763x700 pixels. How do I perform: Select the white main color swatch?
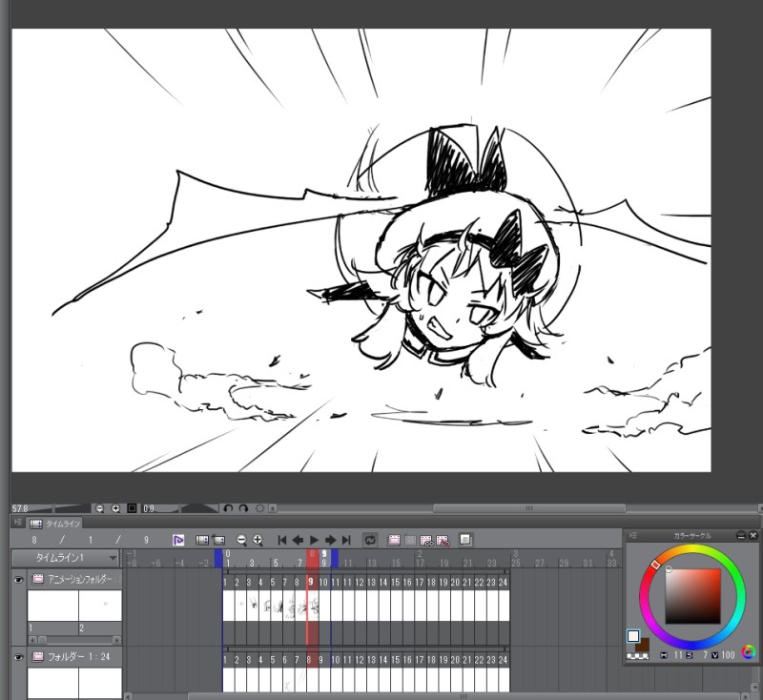(x=633, y=636)
